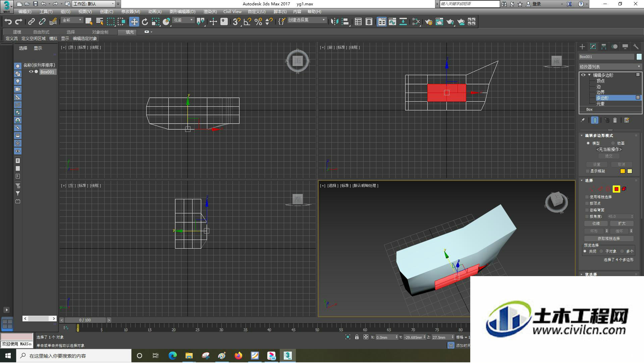Choose the Select Object tool
Viewport: 644px width, 363px height.
tap(89, 22)
